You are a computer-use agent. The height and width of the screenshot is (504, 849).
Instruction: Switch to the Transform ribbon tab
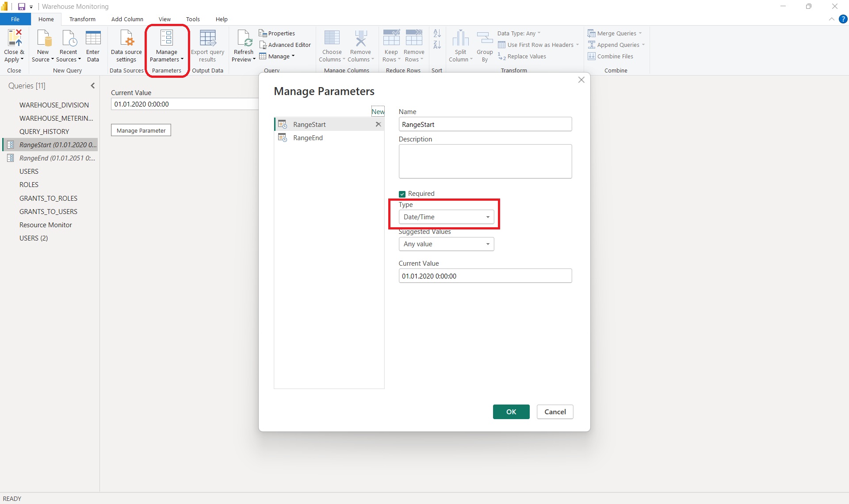pyautogui.click(x=82, y=19)
